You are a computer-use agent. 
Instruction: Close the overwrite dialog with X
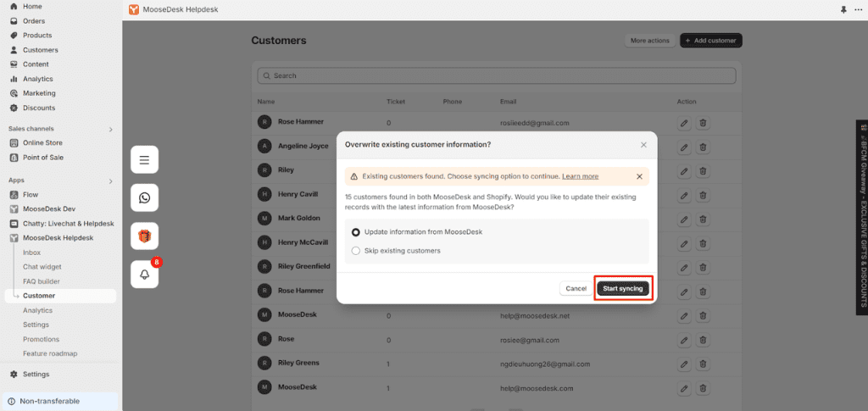point(643,145)
